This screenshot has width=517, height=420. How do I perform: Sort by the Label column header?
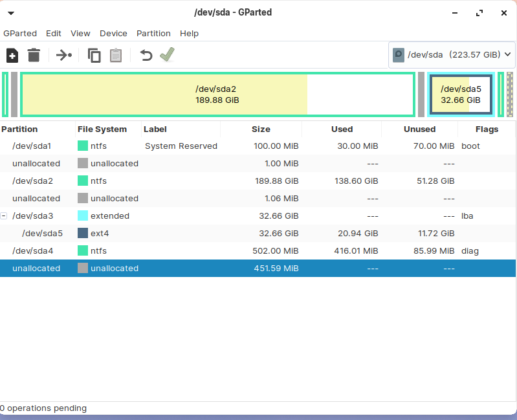181,129
